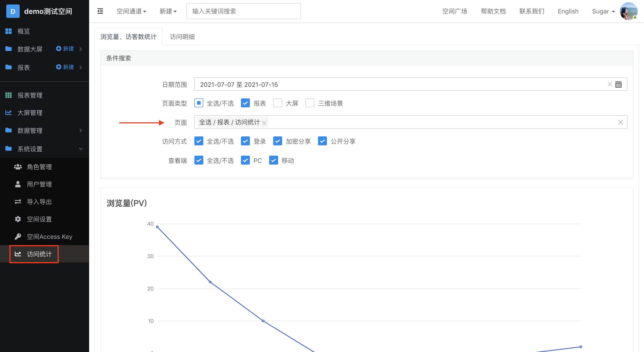Uncheck 登录 access method
Screen dimensions: 644x352
point(245,141)
